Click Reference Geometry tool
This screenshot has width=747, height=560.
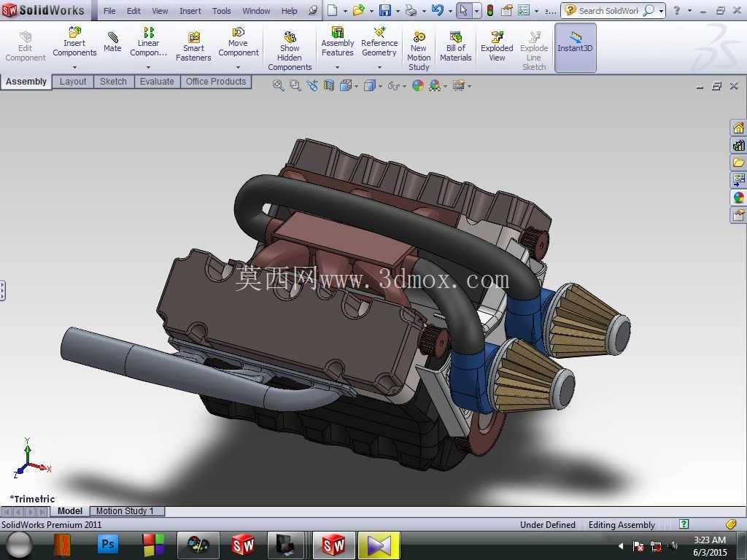(379, 43)
